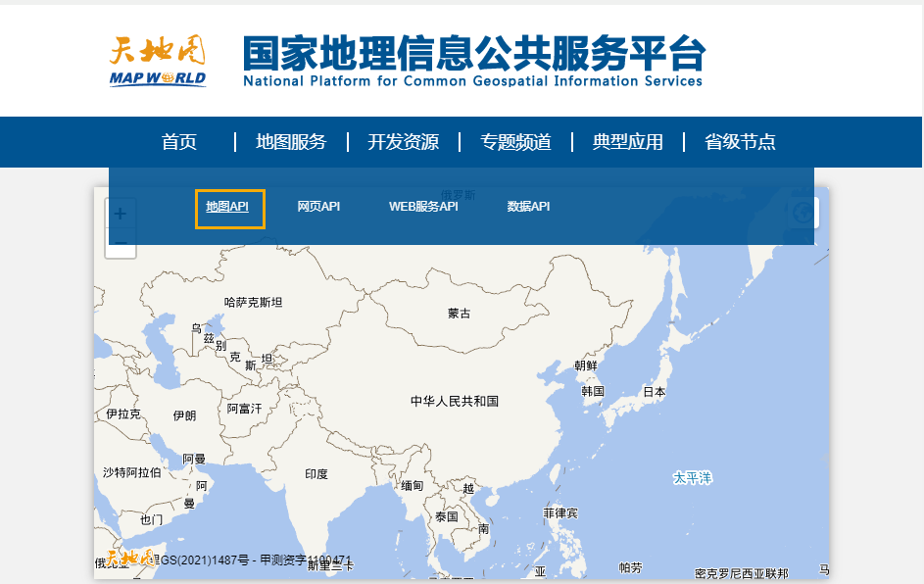Zoom in with the map plus button
The image size is (924, 584).
pyautogui.click(x=121, y=214)
